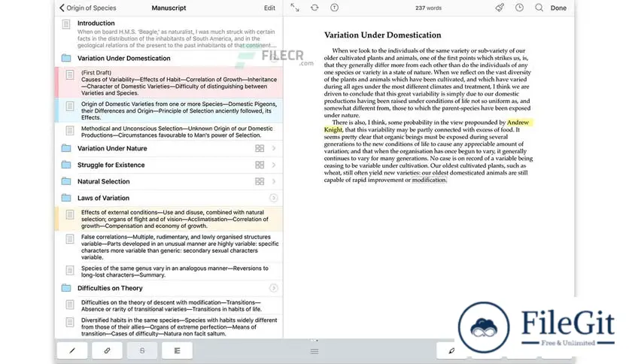Select the Struggle for Existence row title
The width and height of the screenshot is (629, 364).
click(x=111, y=165)
